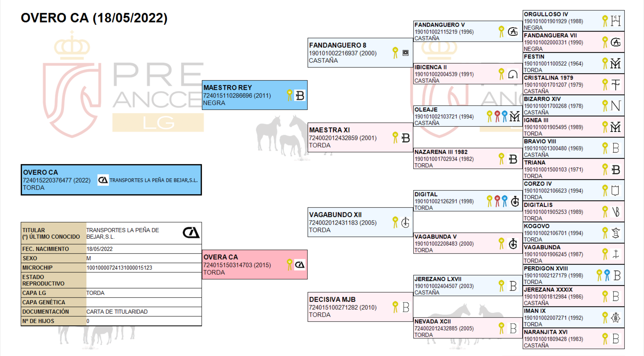644x356 pixels.
Task: Click the brand icon beside MAESTRO REY
Action: (x=300, y=95)
